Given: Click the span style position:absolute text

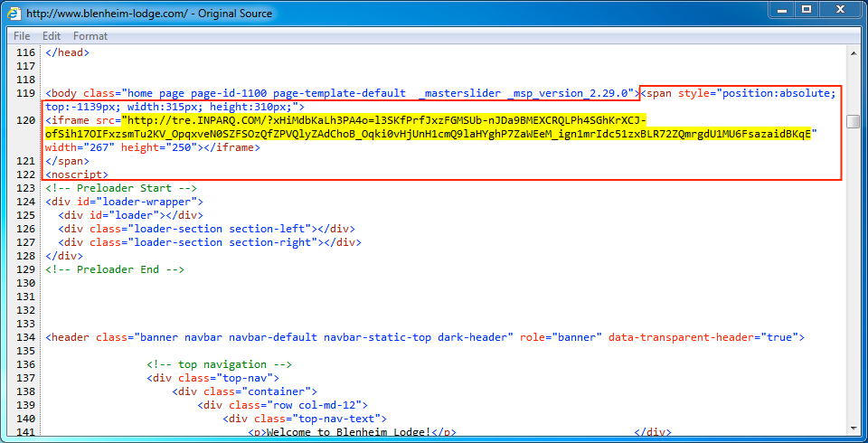Looking at the screenshot, I should [x=738, y=93].
